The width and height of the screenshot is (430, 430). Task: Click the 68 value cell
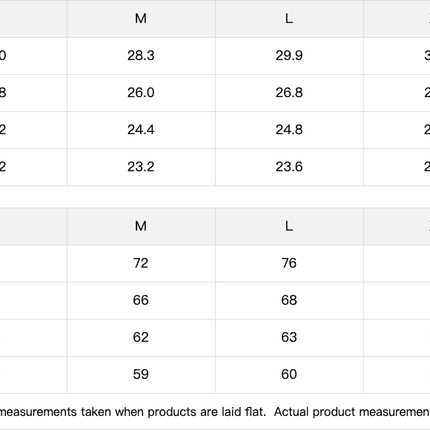tap(289, 300)
